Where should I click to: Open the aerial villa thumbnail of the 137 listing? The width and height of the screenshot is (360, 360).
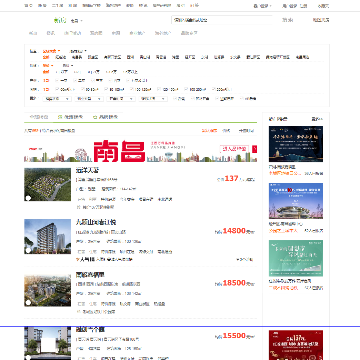47,184
